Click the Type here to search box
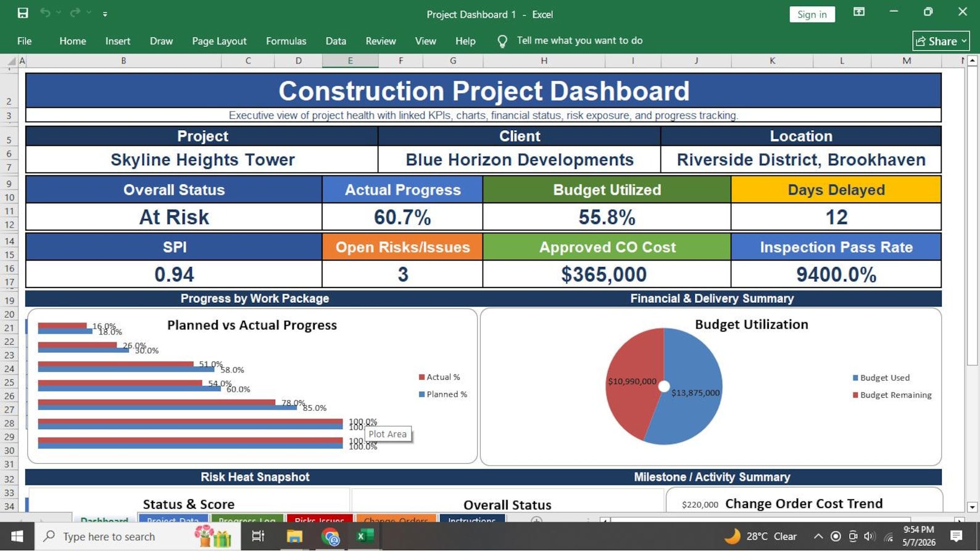Viewport: 980px width, 552px height. pos(137,537)
